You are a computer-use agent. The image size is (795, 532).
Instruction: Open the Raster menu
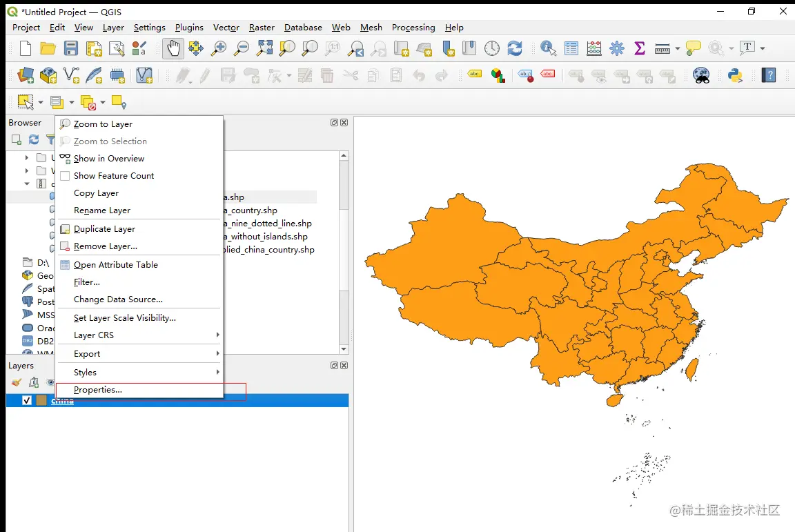pyautogui.click(x=262, y=28)
